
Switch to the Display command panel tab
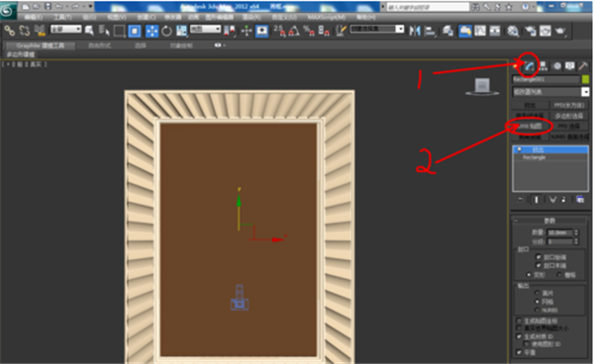tap(570, 66)
